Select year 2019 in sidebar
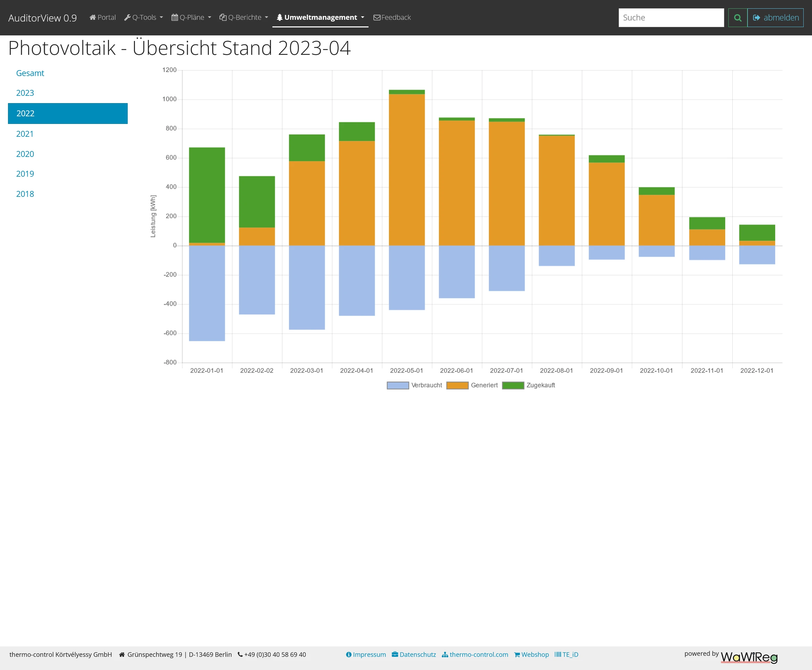 (x=25, y=174)
